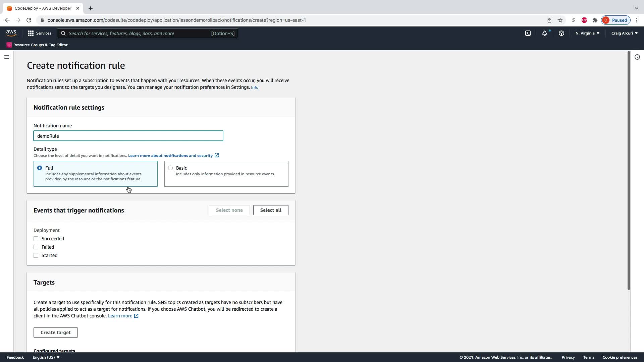Click the browser extensions puzzle icon
The height and width of the screenshot is (362, 644).
595,20
